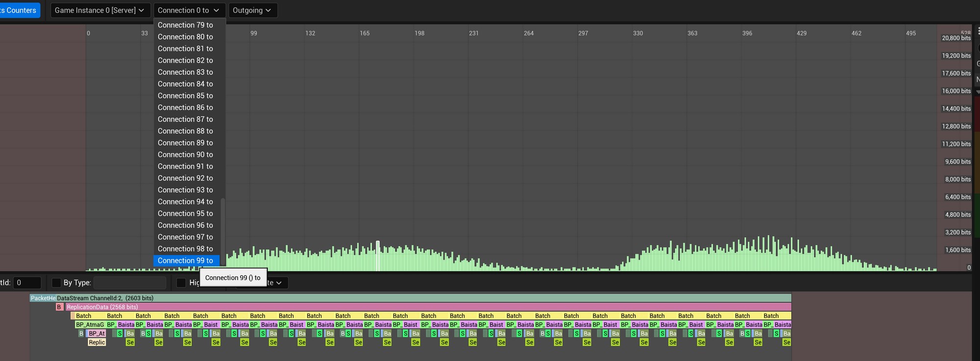This screenshot has height=361, width=980.
Task: Pick Connection 84 to option
Action: click(186, 84)
